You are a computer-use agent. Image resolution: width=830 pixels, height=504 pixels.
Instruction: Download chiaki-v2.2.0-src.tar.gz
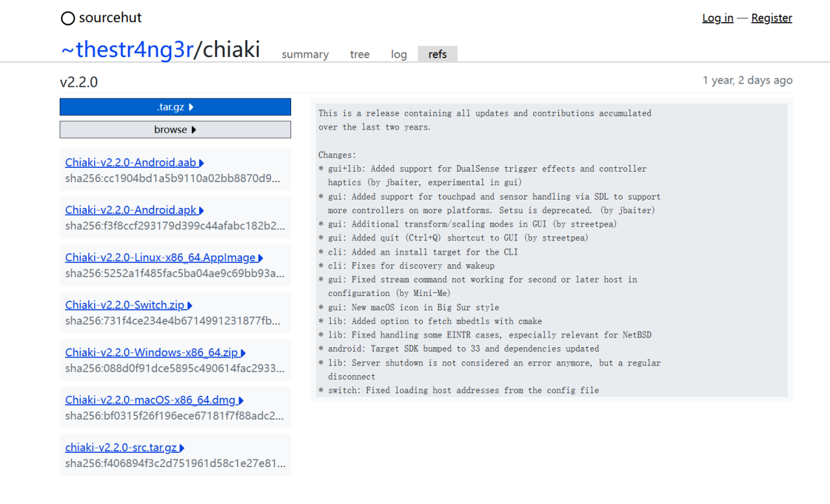tap(125, 448)
